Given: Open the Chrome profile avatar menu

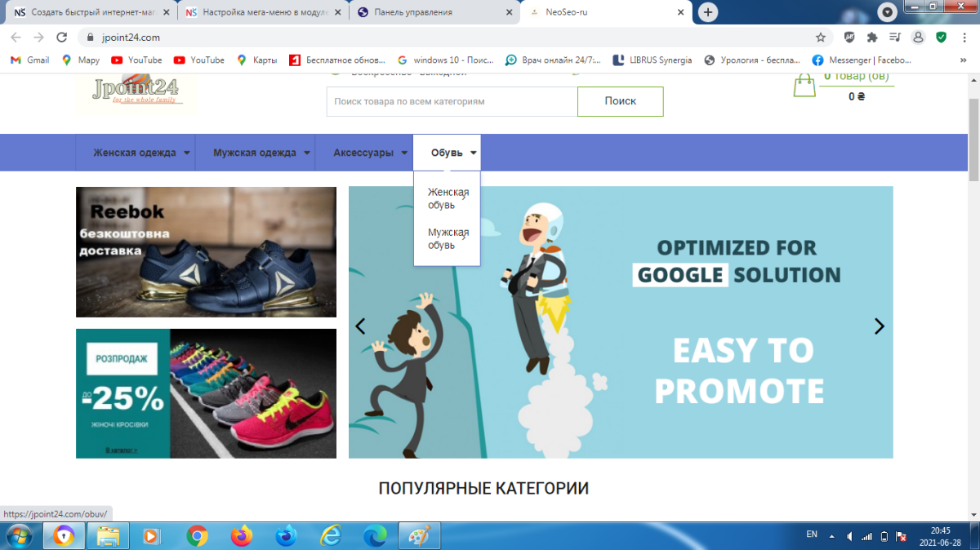Looking at the screenshot, I should click(918, 38).
